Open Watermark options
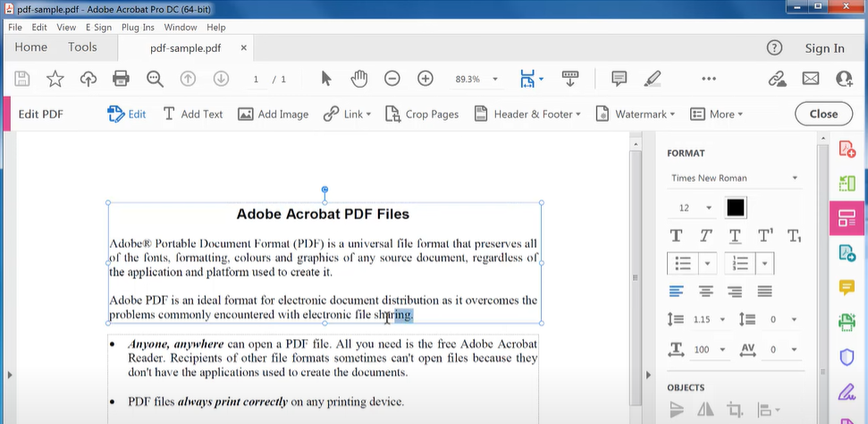The image size is (868, 424). pyautogui.click(x=635, y=114)
